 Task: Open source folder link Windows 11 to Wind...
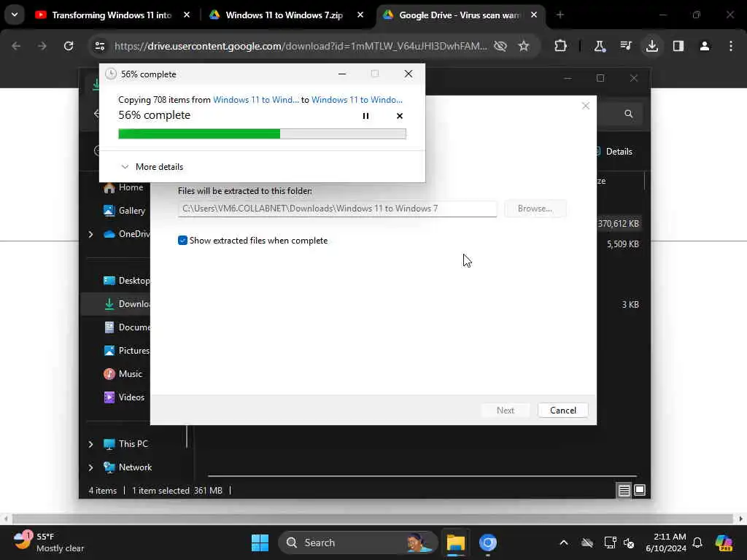pyautogui.click(x=256, y=99)
